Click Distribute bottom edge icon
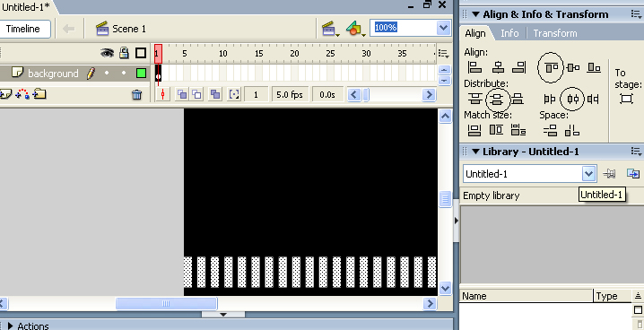Screen dimensions: 644x330 (x=518, y=99)
